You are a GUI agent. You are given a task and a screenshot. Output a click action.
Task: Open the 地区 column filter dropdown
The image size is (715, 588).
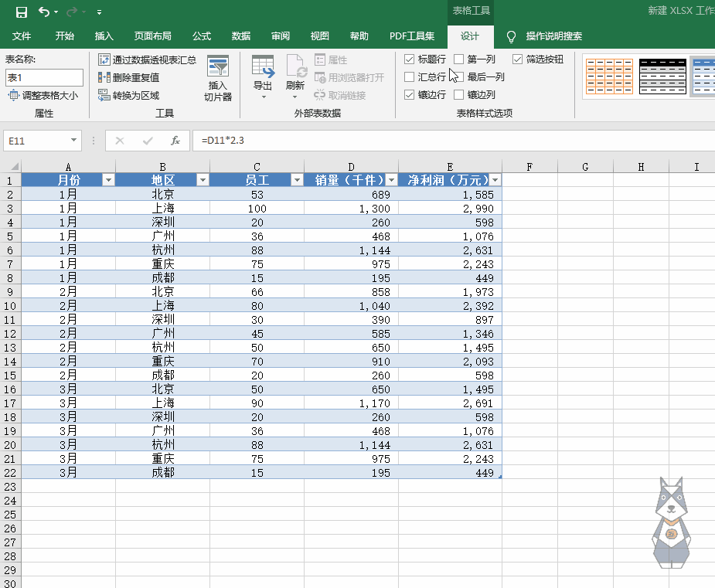click(203, 180)
